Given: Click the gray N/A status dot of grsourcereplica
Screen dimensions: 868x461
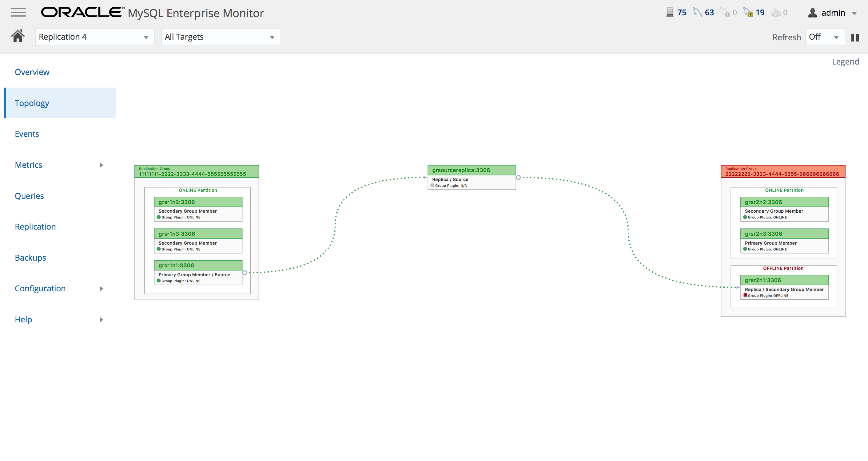Looking at the screenshot, I should point(432,186).
